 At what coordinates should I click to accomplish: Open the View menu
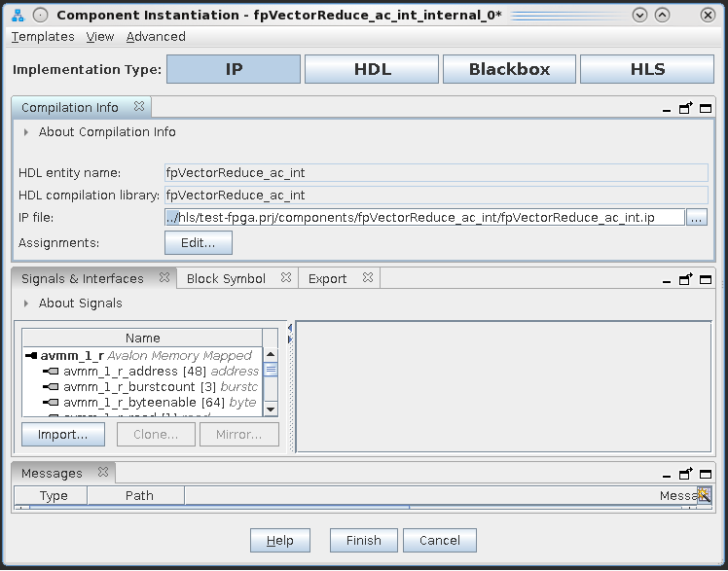click(x=100, y=37)
